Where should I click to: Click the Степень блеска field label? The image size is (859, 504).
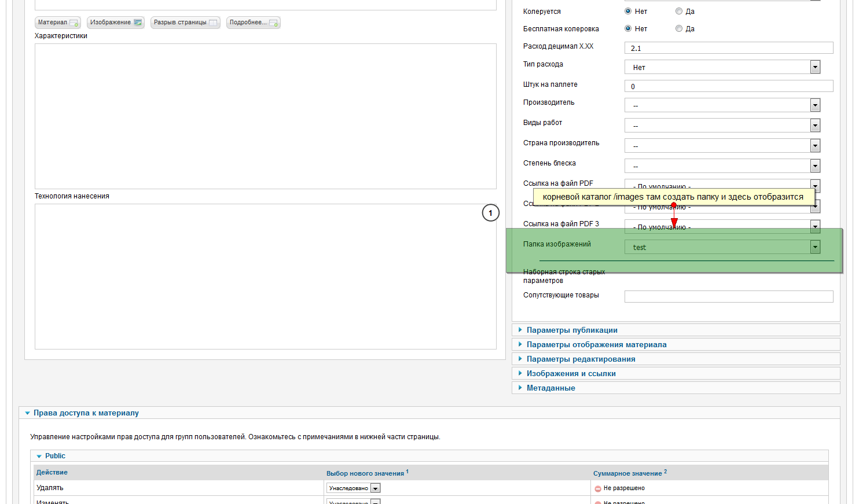pos(549,163)
